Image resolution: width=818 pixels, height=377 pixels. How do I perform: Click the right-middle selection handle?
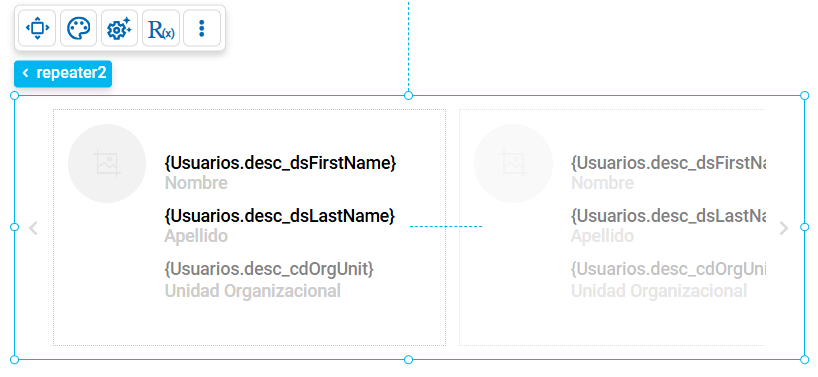pyautogui.click(x=804, y=227)
